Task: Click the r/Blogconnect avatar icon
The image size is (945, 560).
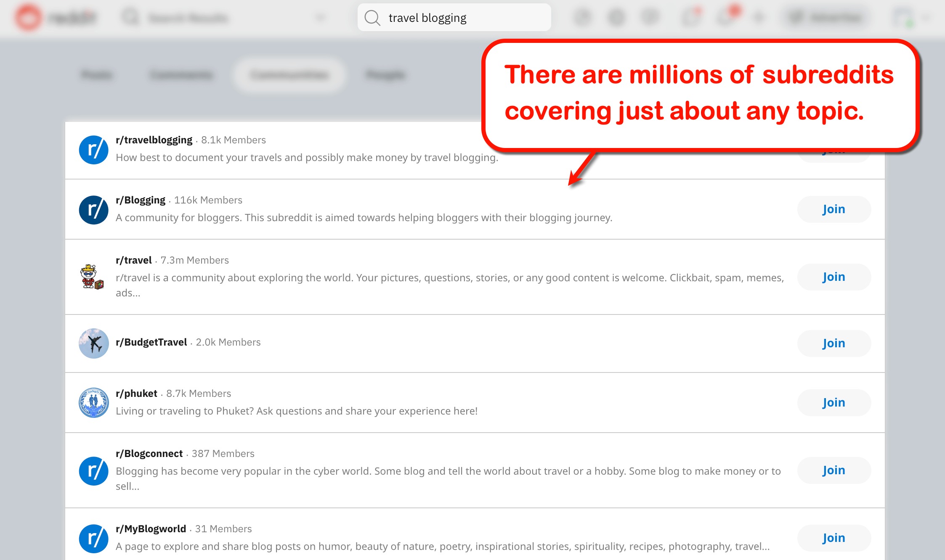Action: (x=94, y=471)
